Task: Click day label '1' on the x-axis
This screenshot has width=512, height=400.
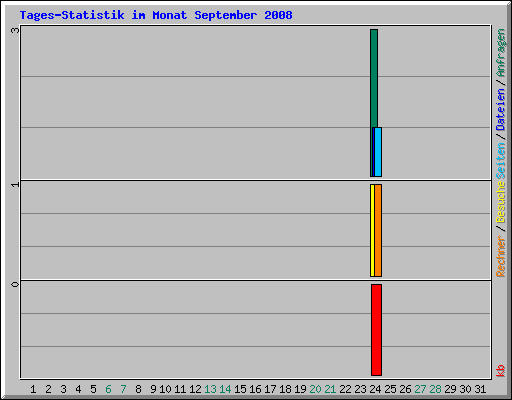Action: click(x=33, y=389)
